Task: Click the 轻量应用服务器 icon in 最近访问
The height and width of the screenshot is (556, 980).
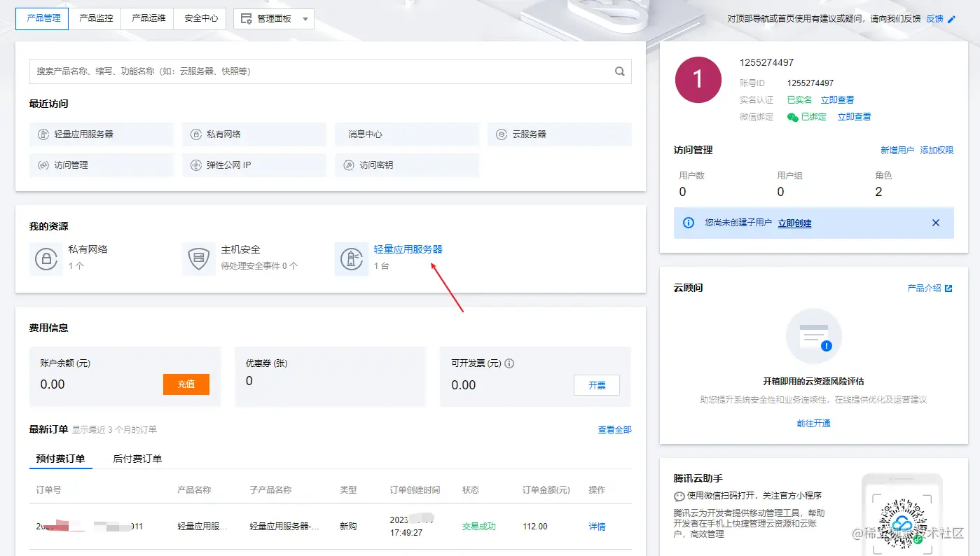Action: click(43, 134)
